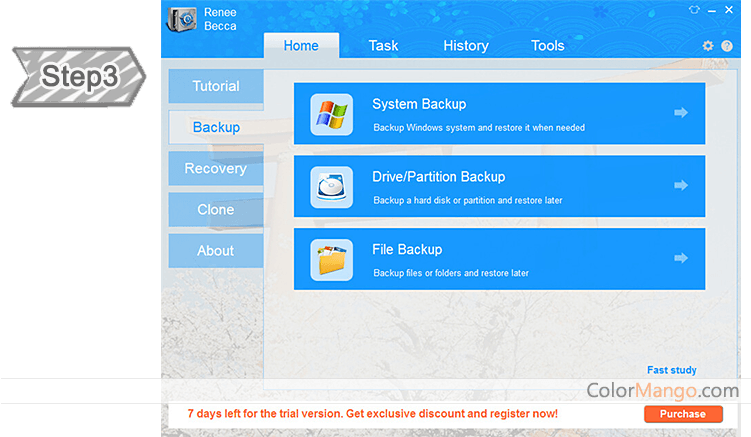Click the Renee Becca title text
751x437 pixels.
(x=220, y=19)
